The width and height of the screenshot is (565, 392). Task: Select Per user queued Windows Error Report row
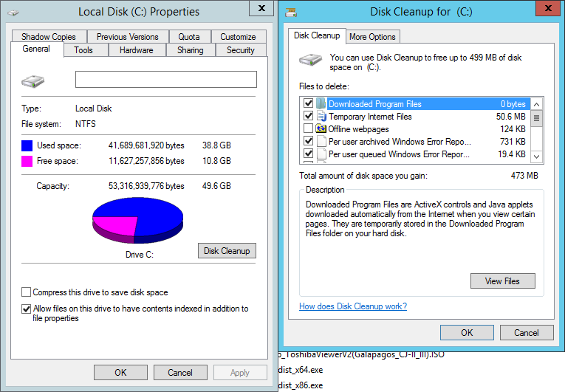415,154
